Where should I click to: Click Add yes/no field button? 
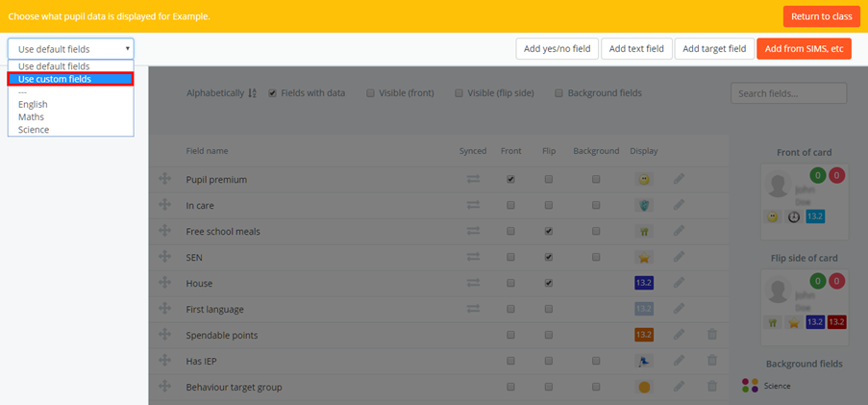pyautogui.click(x=558, y=49)
